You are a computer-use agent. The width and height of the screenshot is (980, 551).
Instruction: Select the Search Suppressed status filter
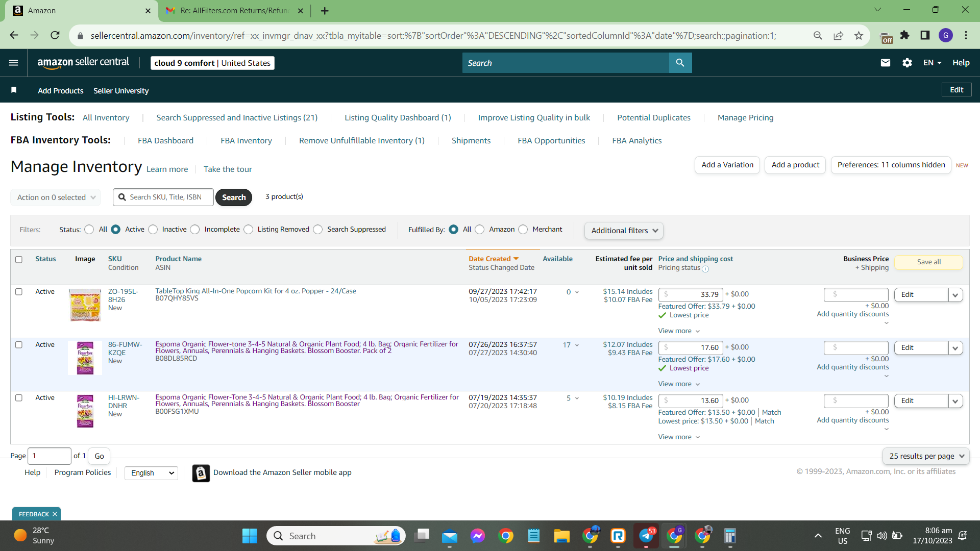tap(318, 230)
